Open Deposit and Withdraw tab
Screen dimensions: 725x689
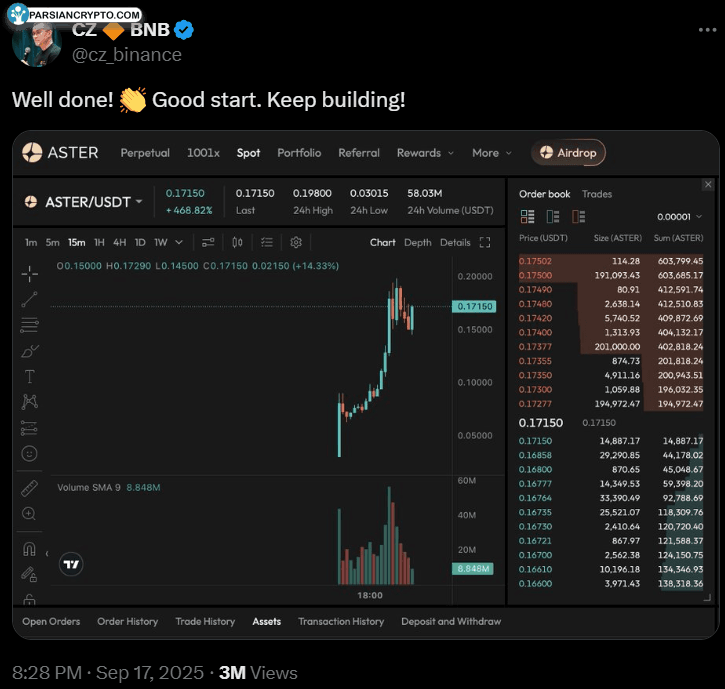pos(451,621)
